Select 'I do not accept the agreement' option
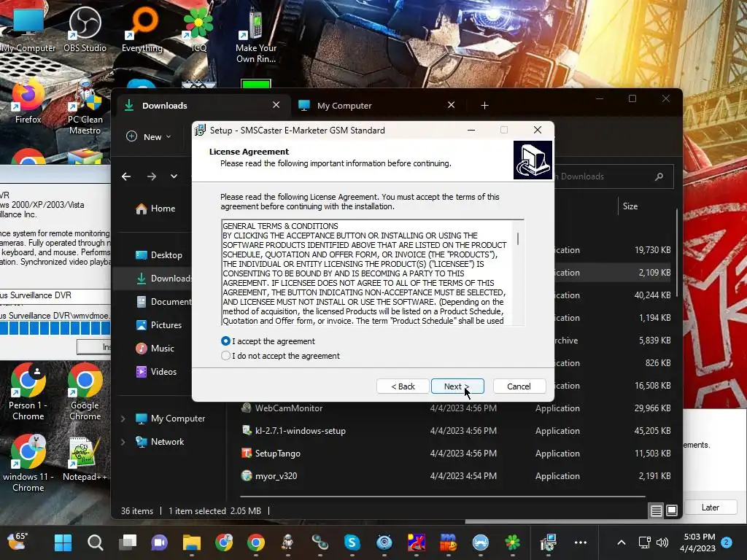The image size is (747, 560). point(226,356)
